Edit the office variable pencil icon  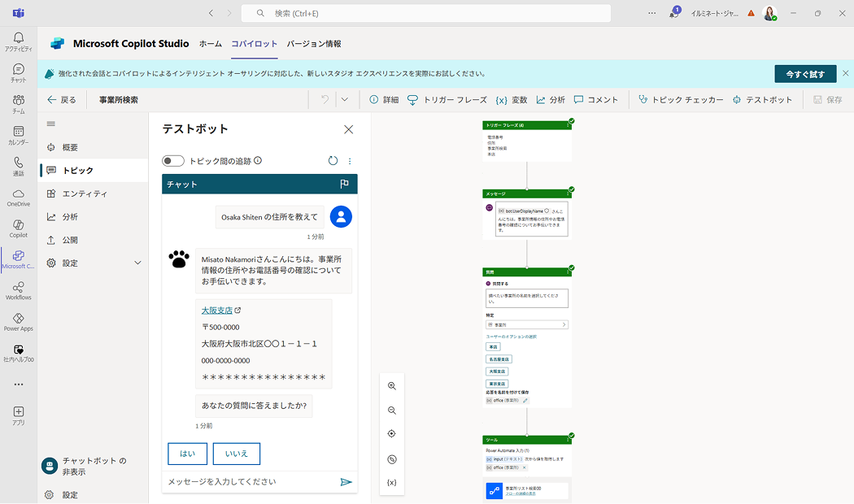click(x=525, y=401)
